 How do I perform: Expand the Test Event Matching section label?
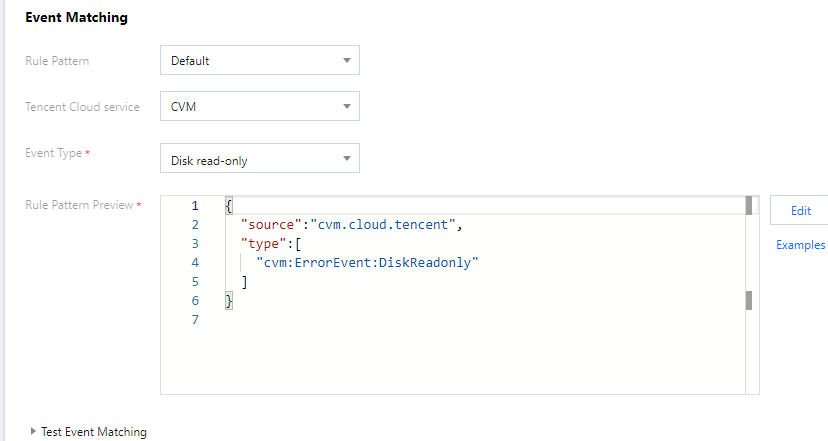pos(94,432)
